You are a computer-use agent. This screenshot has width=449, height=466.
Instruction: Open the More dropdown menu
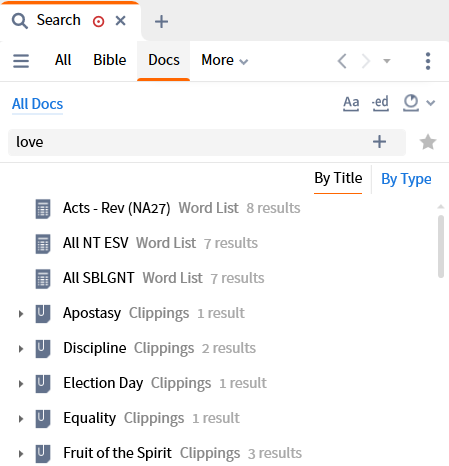[224, 60]
